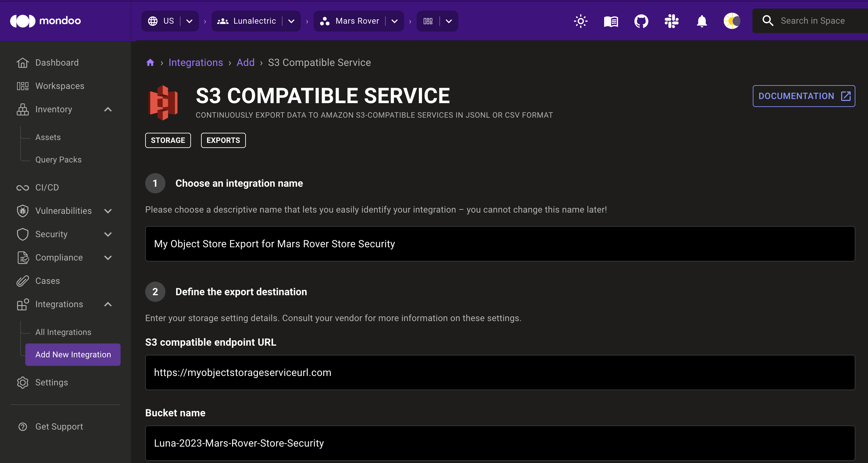Screen dimensions: 868x463
Task: Select the All Integrations menu item
Action: 62,332
